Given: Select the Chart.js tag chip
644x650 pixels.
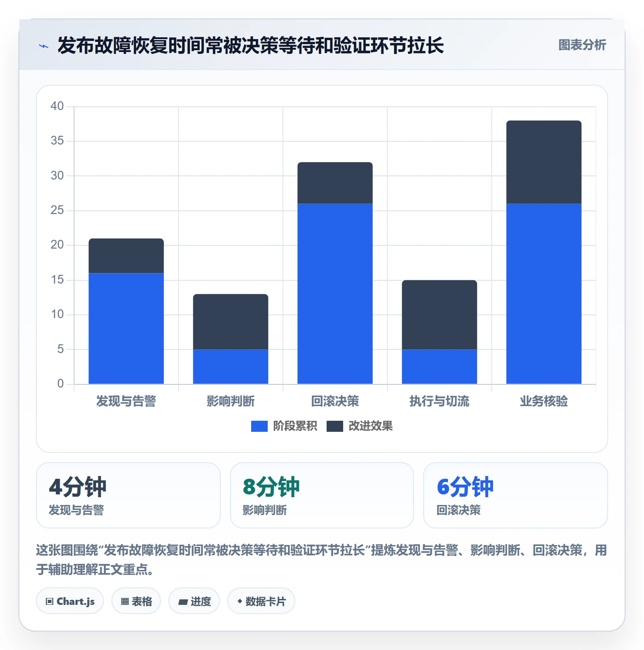Looking at the screenshot, I should pos(70,601).
